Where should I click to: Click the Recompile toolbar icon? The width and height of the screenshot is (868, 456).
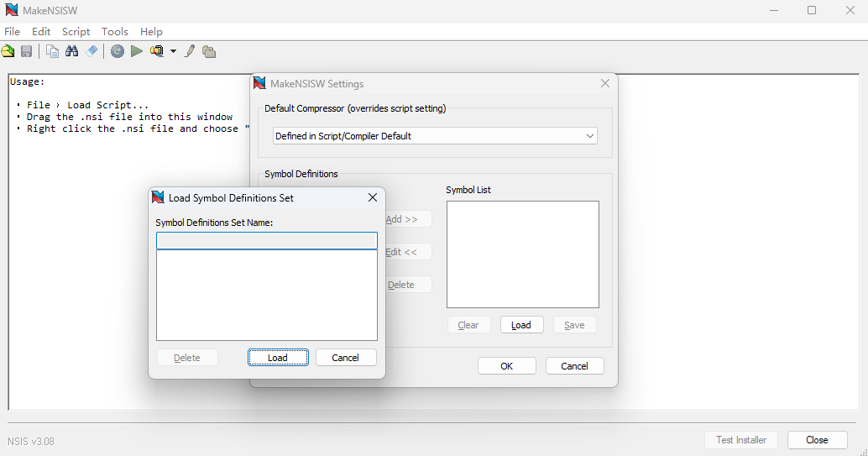[118, 51]
